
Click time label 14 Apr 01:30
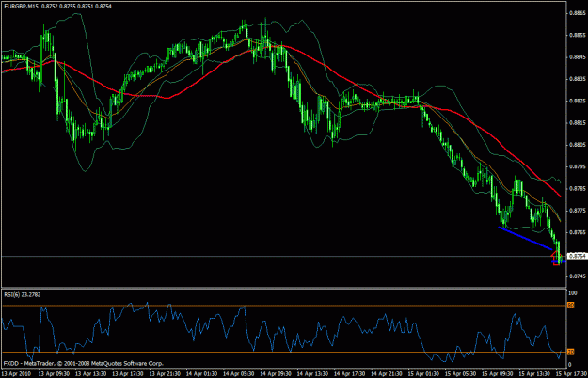(x=201, y=374)
